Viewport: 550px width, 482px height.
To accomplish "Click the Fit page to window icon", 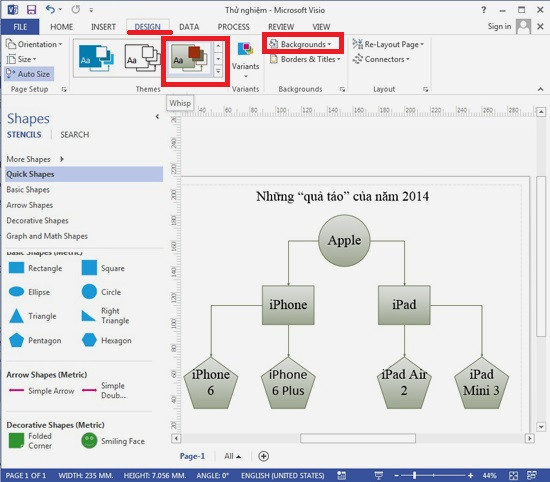I will (513, 475).
